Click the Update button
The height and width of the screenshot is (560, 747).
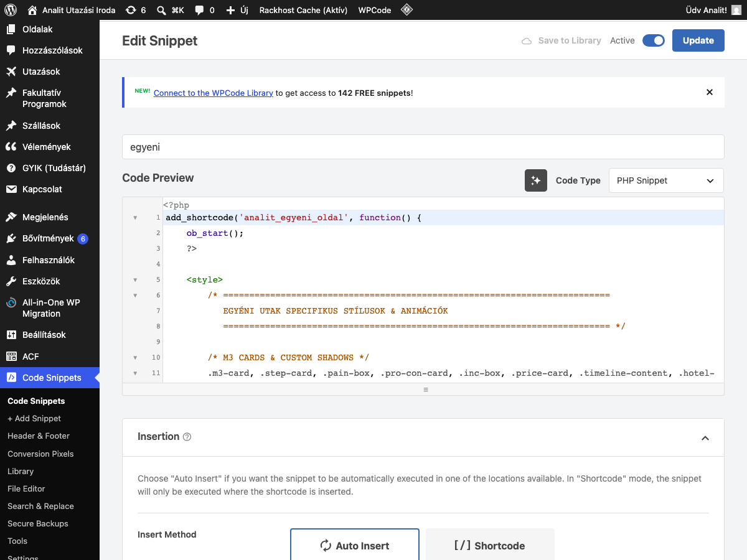coord(698,40)
